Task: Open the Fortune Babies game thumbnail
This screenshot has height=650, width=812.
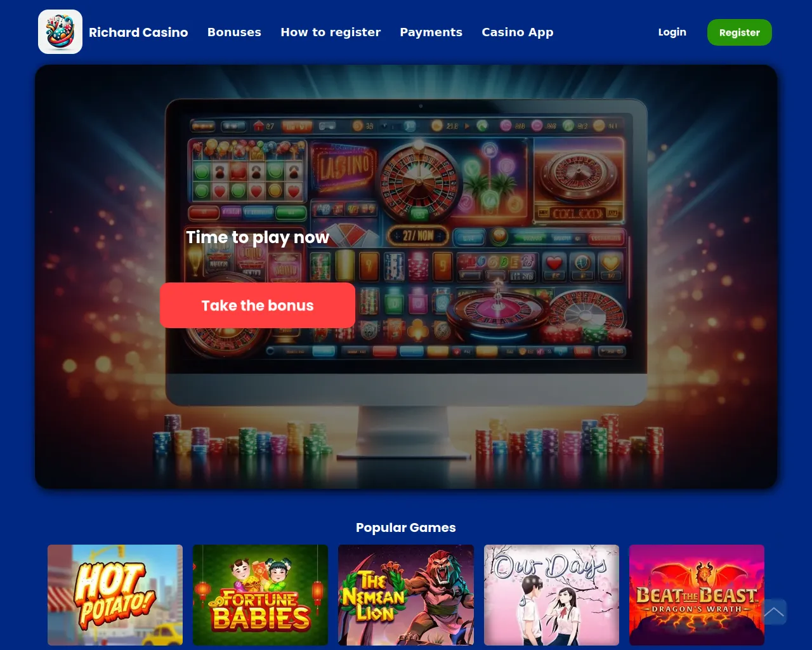Action: [x=260, y=595]
